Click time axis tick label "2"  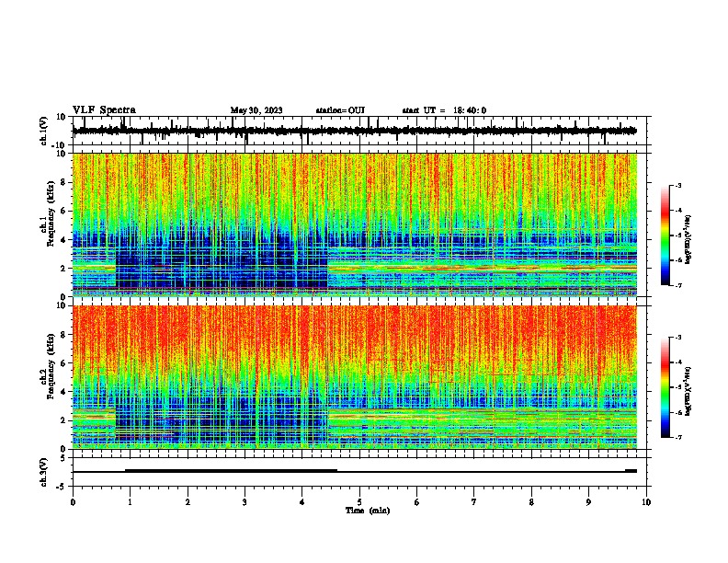pyautogui.click(x=188, y=502)
